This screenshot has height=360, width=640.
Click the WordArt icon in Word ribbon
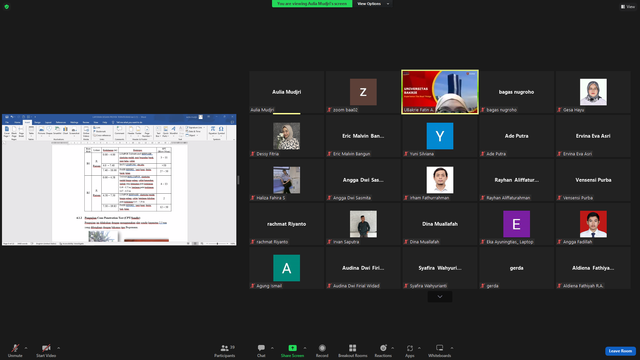point(173,131)
